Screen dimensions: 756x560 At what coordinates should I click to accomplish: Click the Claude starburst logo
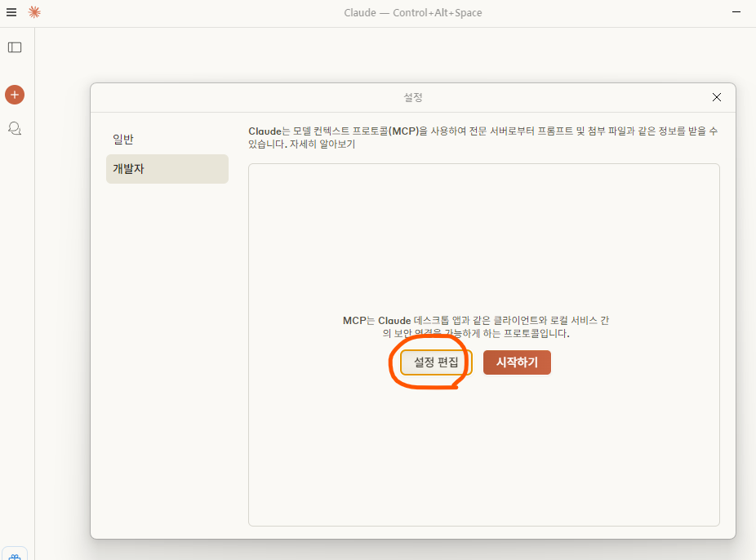tap(34, 12)
